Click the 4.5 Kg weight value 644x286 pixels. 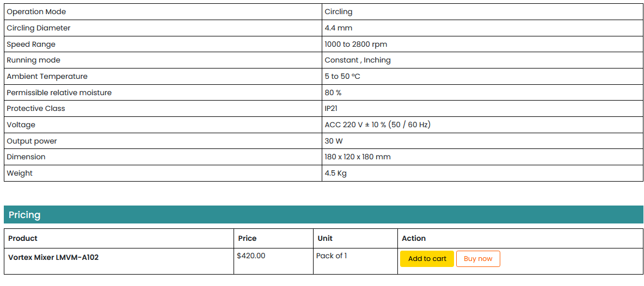336,173
